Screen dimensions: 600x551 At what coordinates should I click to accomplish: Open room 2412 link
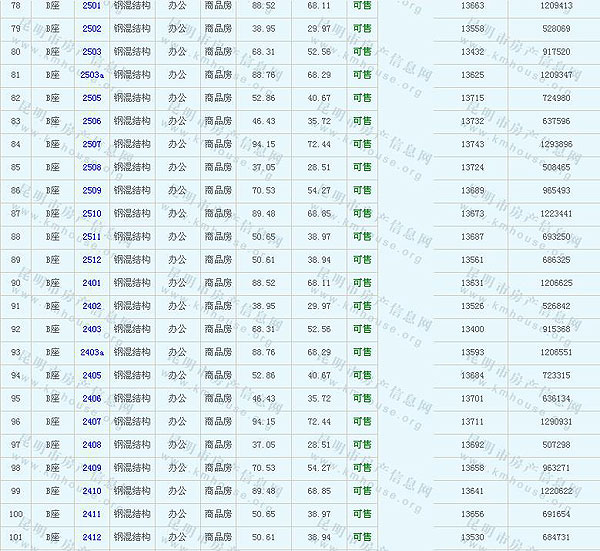(91, 537)
